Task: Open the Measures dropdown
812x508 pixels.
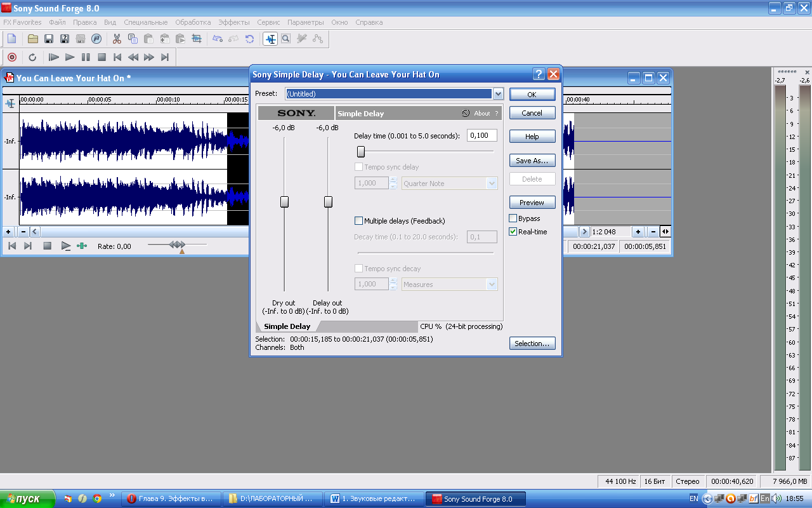Action: 492,284
